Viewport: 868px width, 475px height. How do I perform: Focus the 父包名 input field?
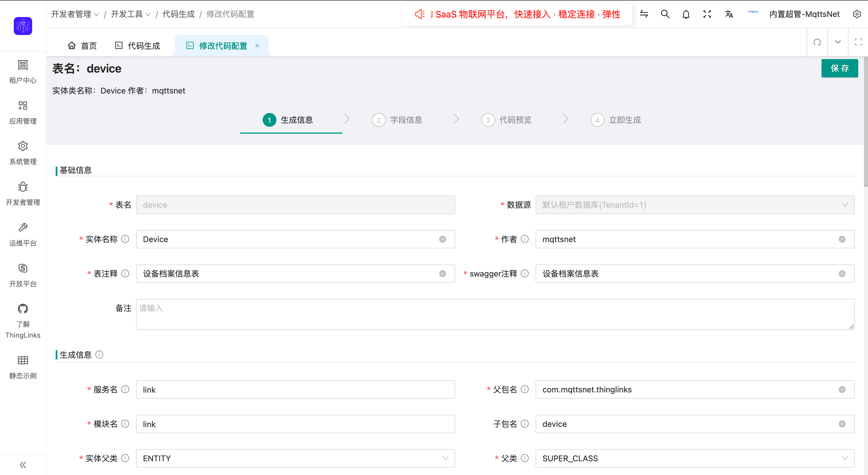[x=695, y=389]
